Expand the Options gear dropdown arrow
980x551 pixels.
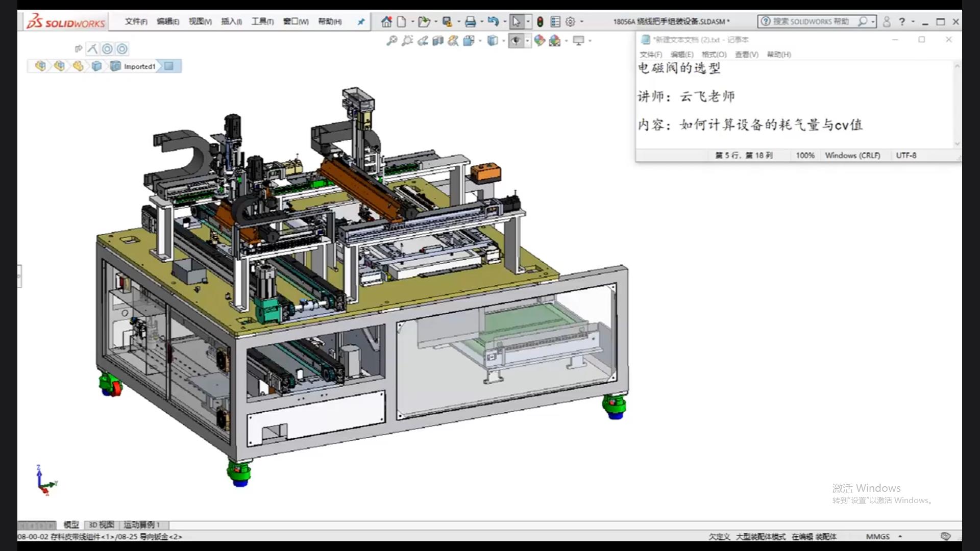click(581, 21)
